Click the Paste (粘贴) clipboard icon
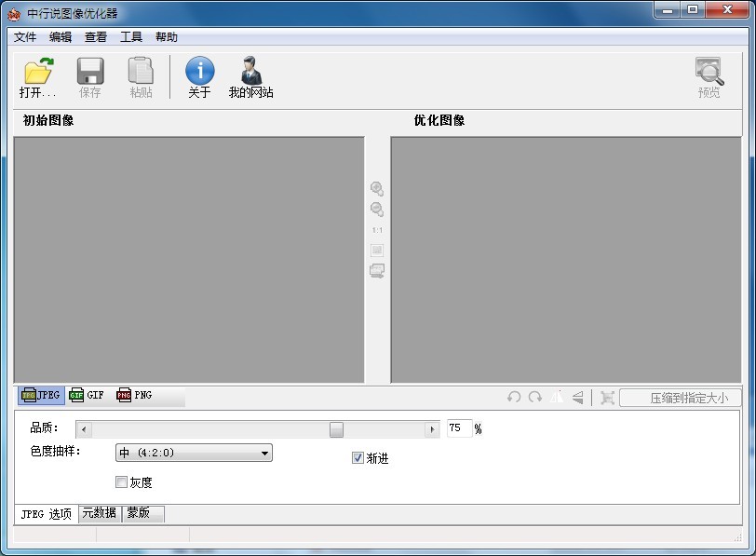This screenshot has width=756, height=556. tap(141, 72)
